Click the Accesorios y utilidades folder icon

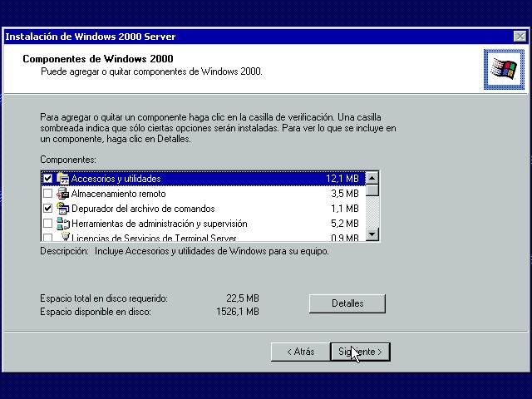click(x=63, y=179)
